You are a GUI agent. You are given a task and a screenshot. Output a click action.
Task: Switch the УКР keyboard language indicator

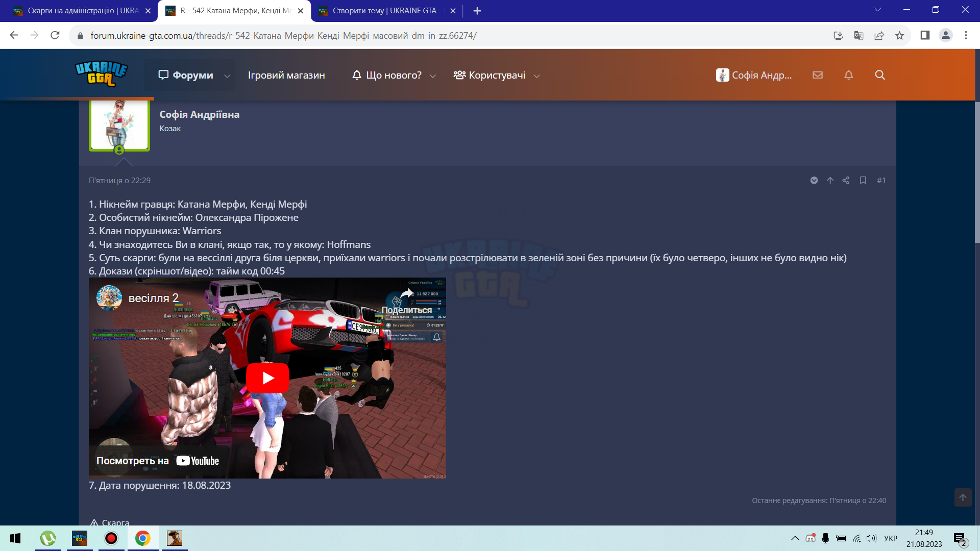[x=891, y=538]
